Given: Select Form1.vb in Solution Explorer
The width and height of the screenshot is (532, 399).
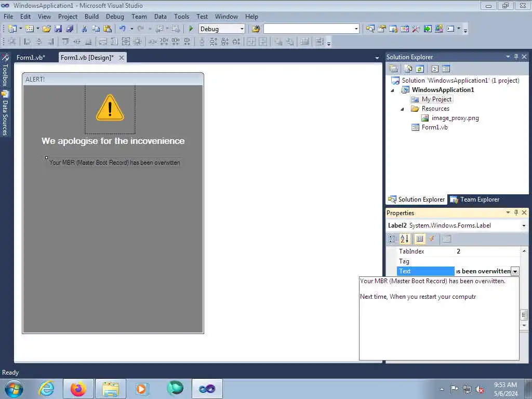Looking at the screenshot, I should pyautogui.click(x=434, y=127).
